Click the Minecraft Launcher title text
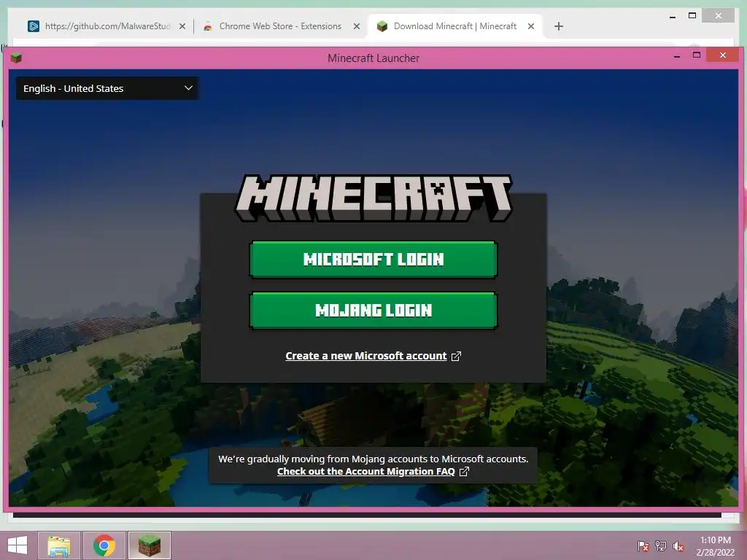747x560 pixels. (373, 58)
